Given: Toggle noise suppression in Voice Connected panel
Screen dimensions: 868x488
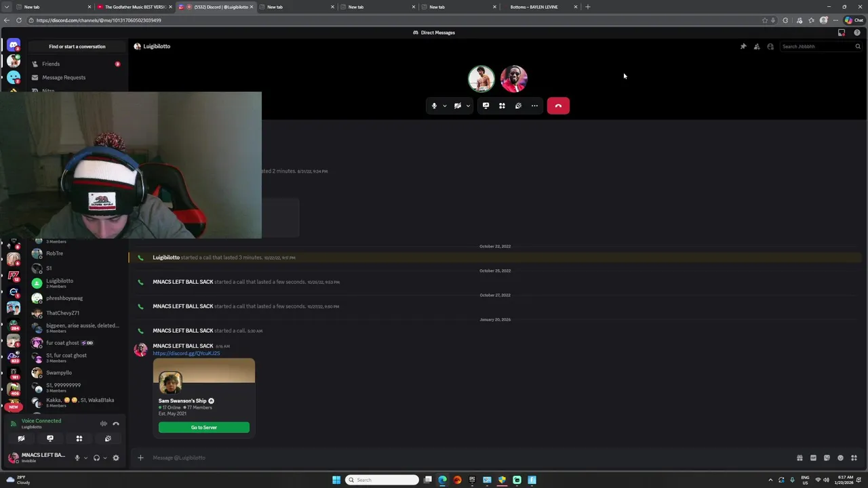Looking at the screenshot, I should tap(104, 424).
